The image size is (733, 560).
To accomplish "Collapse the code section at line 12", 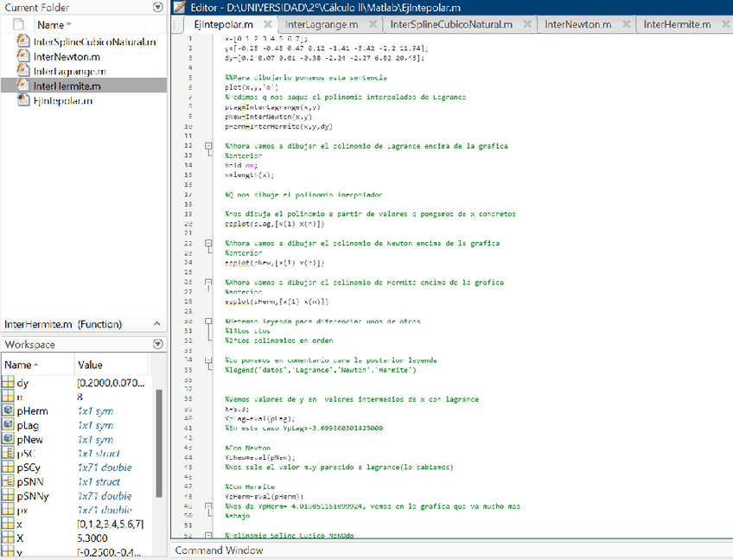I will pyautogui.click(x=208, y=147).
